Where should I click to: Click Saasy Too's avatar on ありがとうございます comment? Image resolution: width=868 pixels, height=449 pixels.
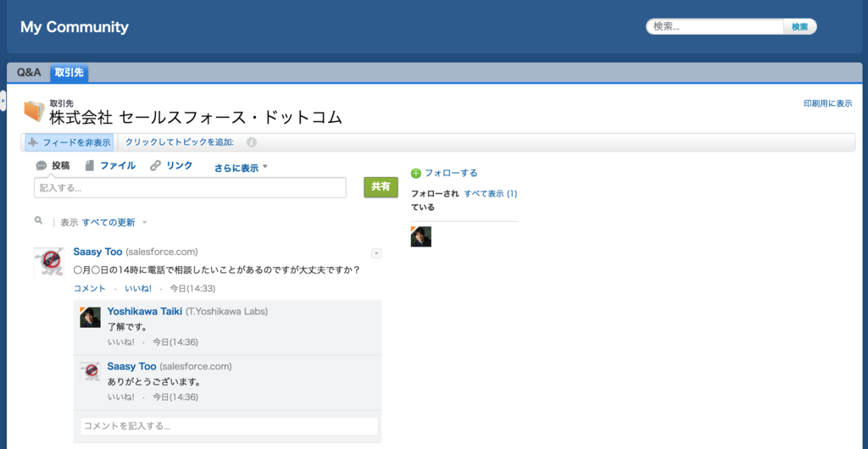point(90,372)
